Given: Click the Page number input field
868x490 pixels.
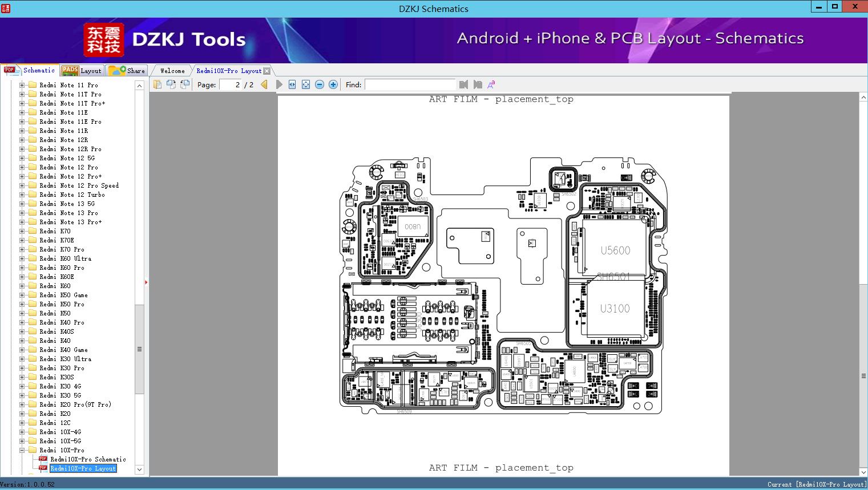Looking at the screenshot, I should [x=230, y=84].
